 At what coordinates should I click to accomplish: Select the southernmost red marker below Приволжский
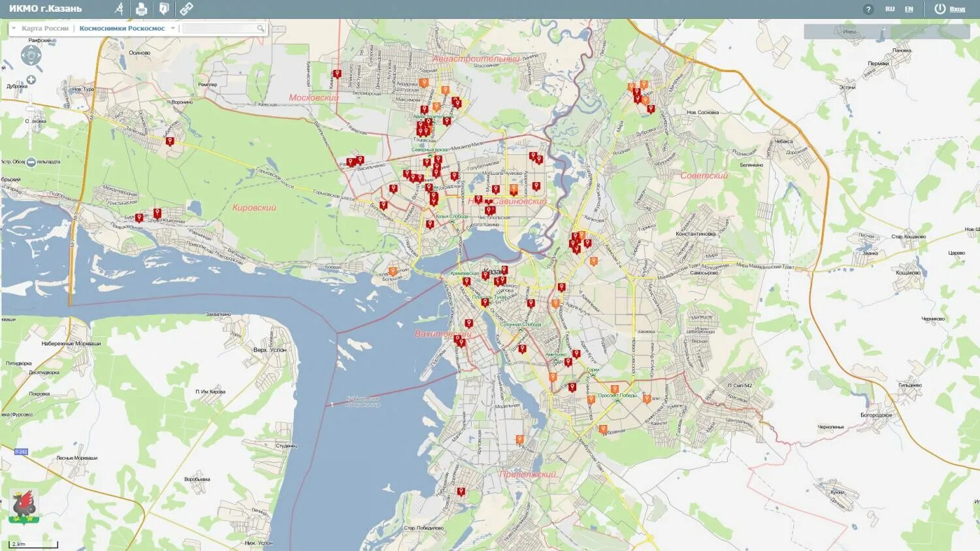coord(461,492)
